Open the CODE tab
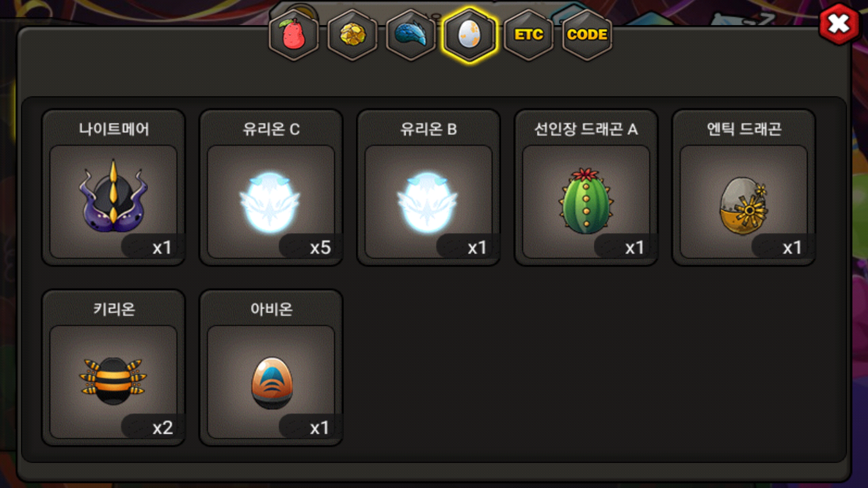This screenshot has height=488, width=868. (587, 35)
